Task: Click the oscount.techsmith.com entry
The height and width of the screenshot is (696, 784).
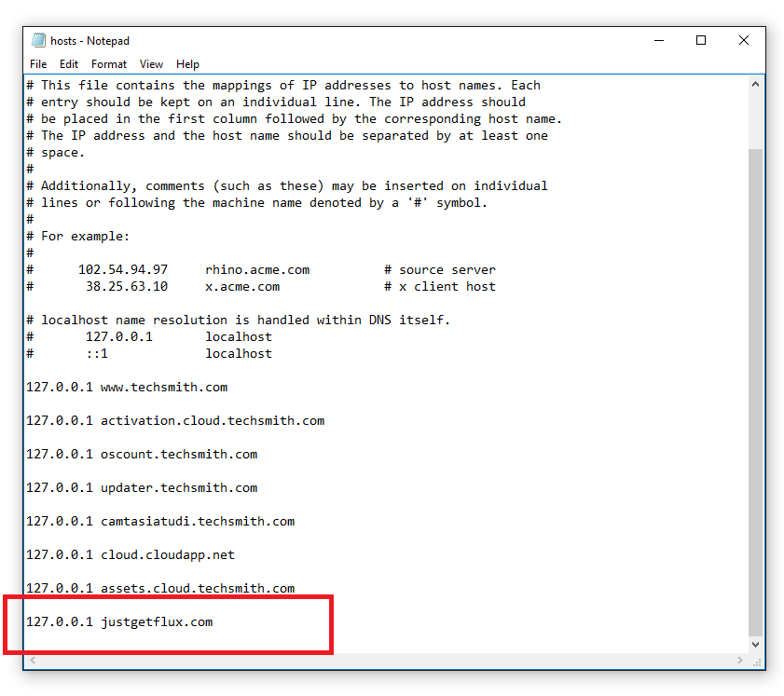Action: (x=179, y=454)
